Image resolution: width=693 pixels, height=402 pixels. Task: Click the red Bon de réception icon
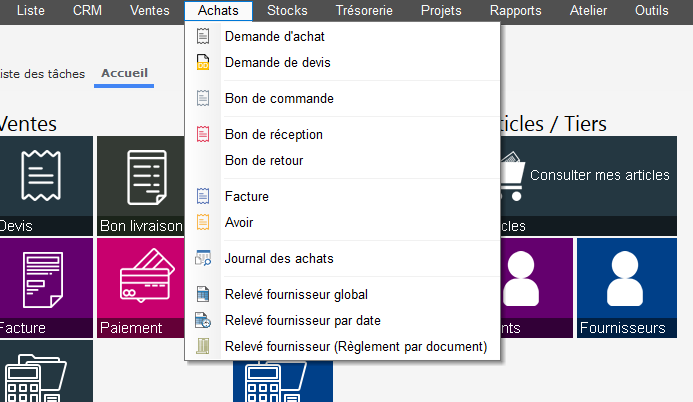pyautogui.click(x=203, y=135)
